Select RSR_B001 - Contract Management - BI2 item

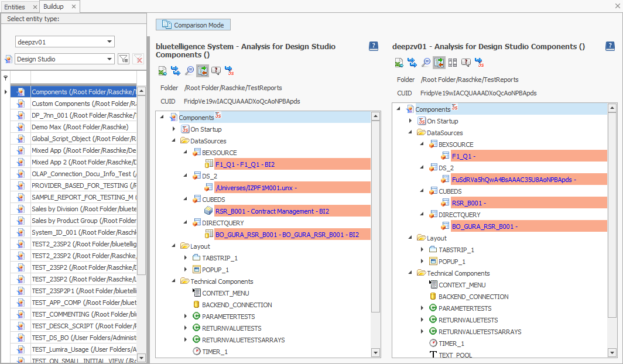(272, 211)
